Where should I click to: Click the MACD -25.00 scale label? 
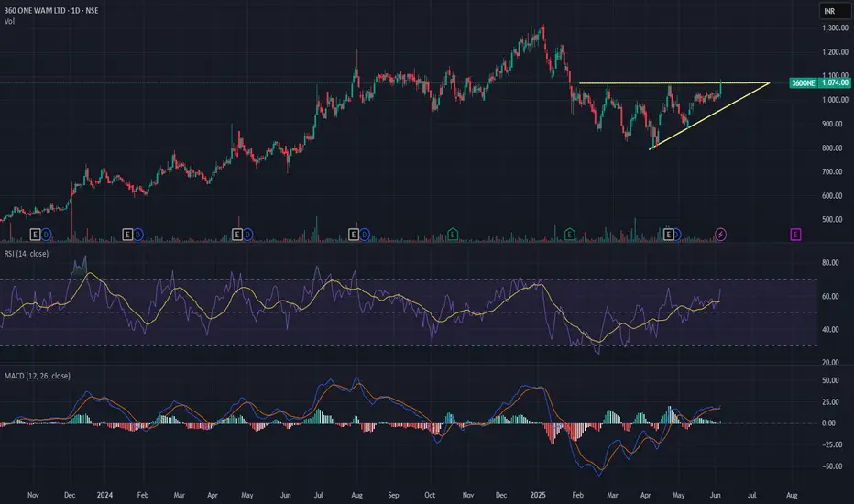(x=831, y=444)
